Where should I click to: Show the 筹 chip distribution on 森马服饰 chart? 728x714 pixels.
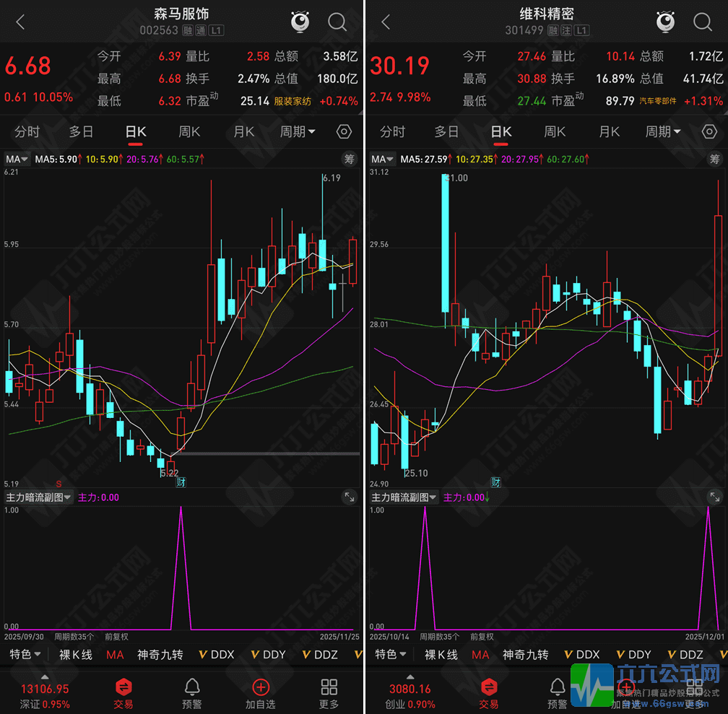349,160
